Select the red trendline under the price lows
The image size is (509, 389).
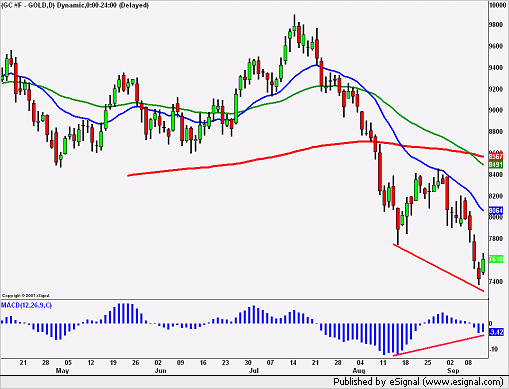click(x=438, y=268)
